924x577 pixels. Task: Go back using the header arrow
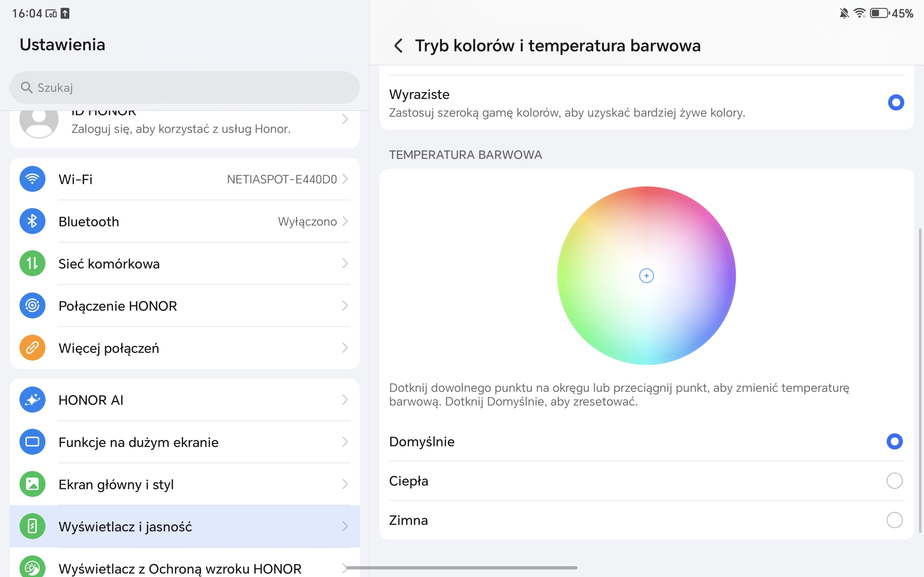point(398,46)
